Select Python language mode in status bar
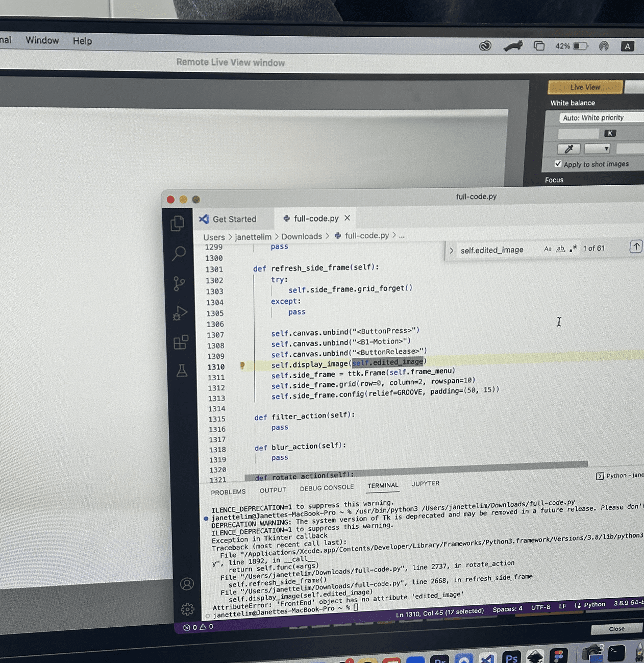The width and height of the screenshot is (644, 663). pos(595,605)
